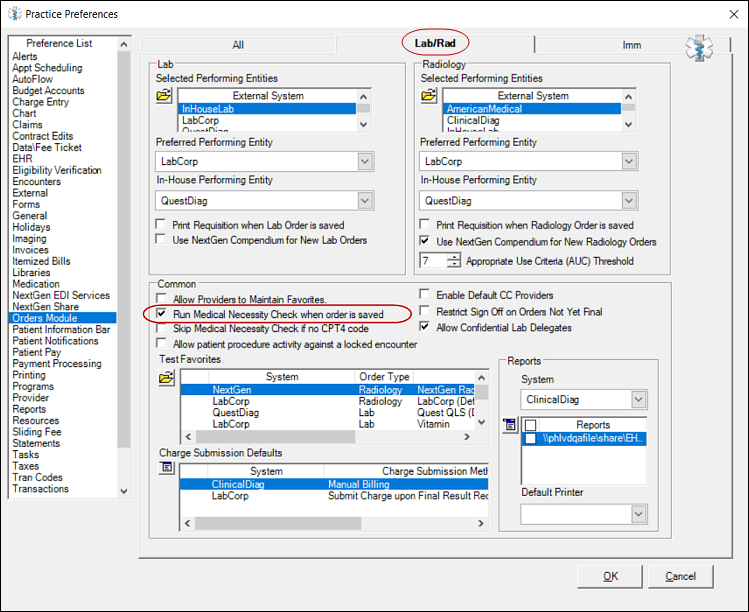Viewport: 749px width, 612px height.
Task: Check the \\phlvdqafile report row checkbox
Action: pyautogui.click(x=530, y=439)
